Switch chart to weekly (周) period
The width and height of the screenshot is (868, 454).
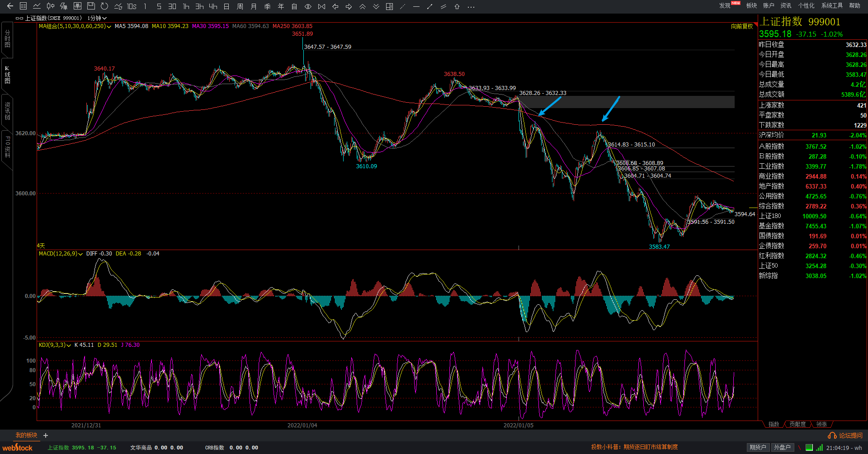pyautogui.click(x=240, y=6)
